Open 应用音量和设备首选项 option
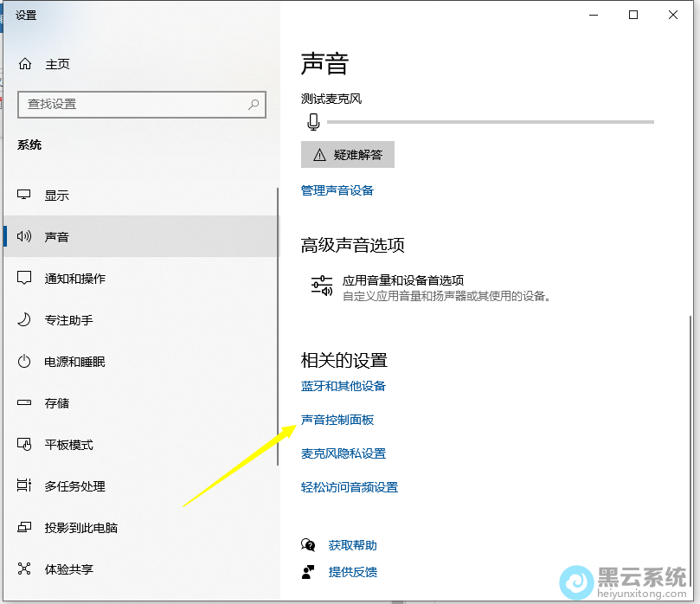 click(402, 280)
